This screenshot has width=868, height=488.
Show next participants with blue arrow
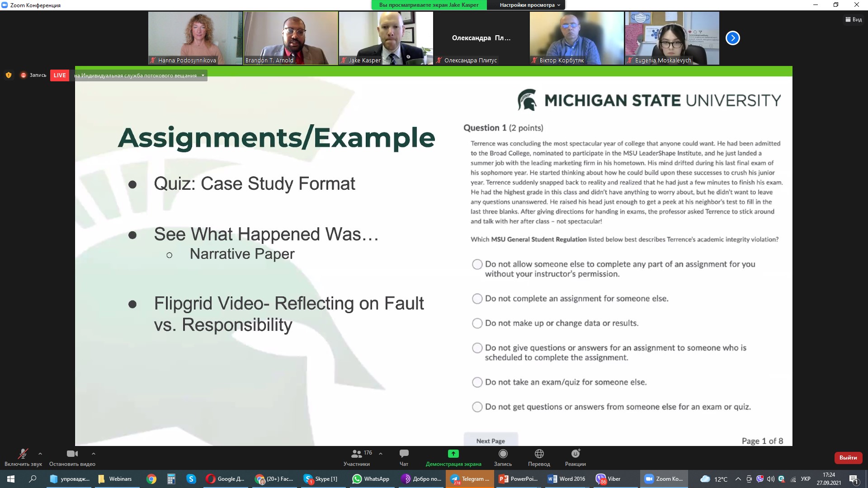[x=732, y=38]
